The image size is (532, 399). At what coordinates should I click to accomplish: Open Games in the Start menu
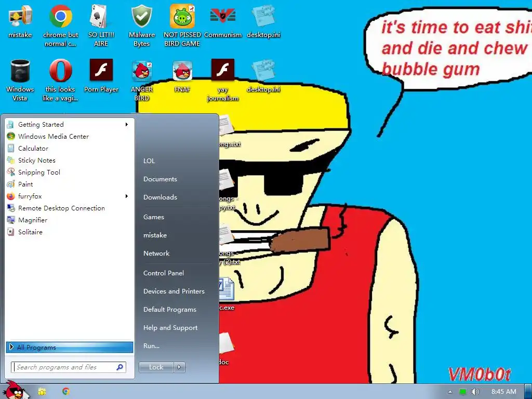click(x=154, y=217)
